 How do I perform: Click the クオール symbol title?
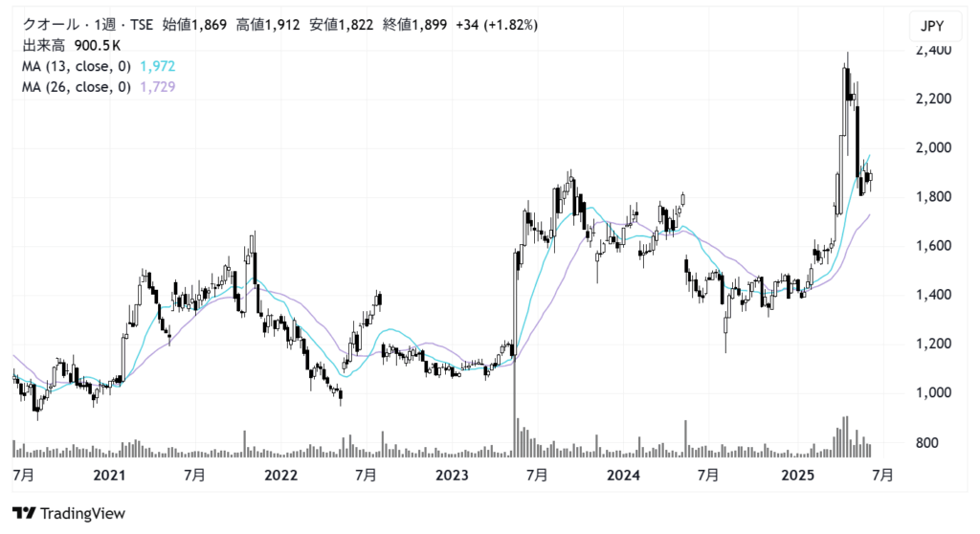51,25
